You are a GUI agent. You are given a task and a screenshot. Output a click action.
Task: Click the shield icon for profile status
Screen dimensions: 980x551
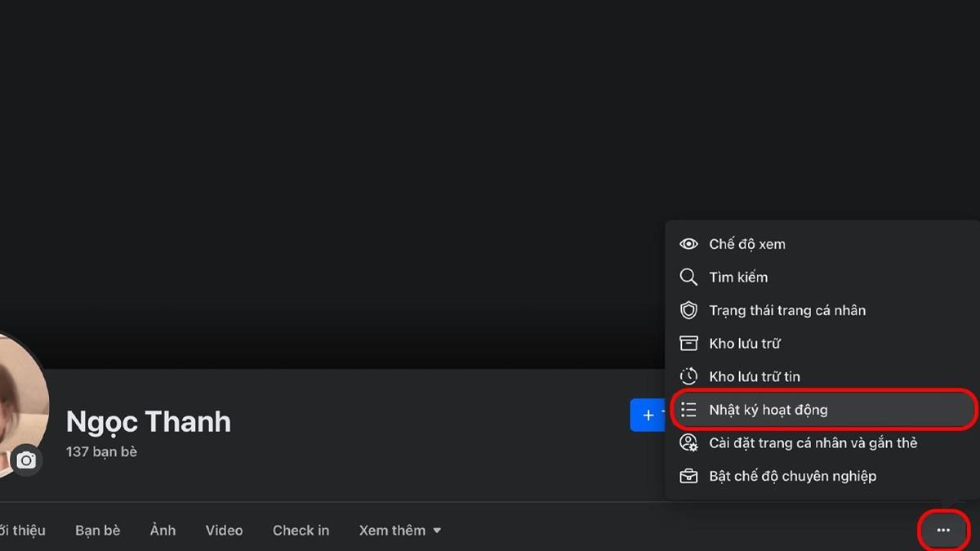[688, 311]
